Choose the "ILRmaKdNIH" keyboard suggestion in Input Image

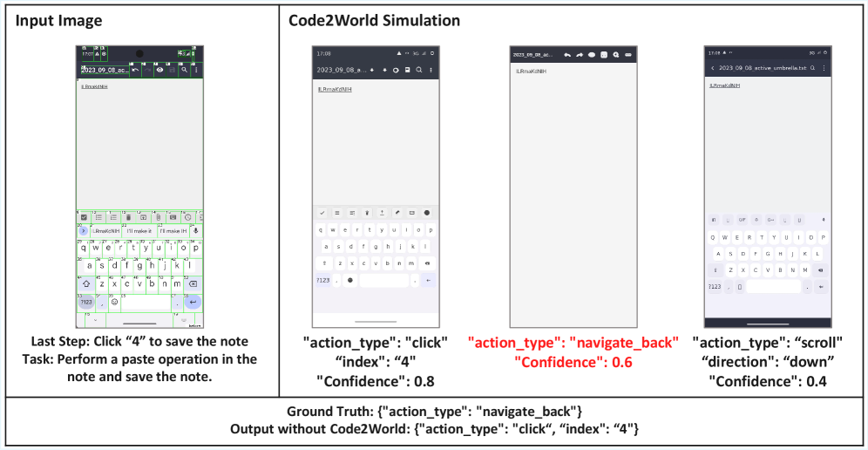pos(106,230)
